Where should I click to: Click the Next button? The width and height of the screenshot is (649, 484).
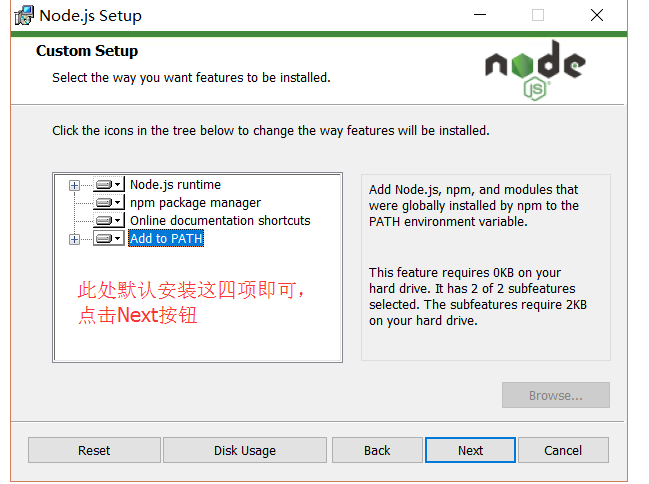470,450
